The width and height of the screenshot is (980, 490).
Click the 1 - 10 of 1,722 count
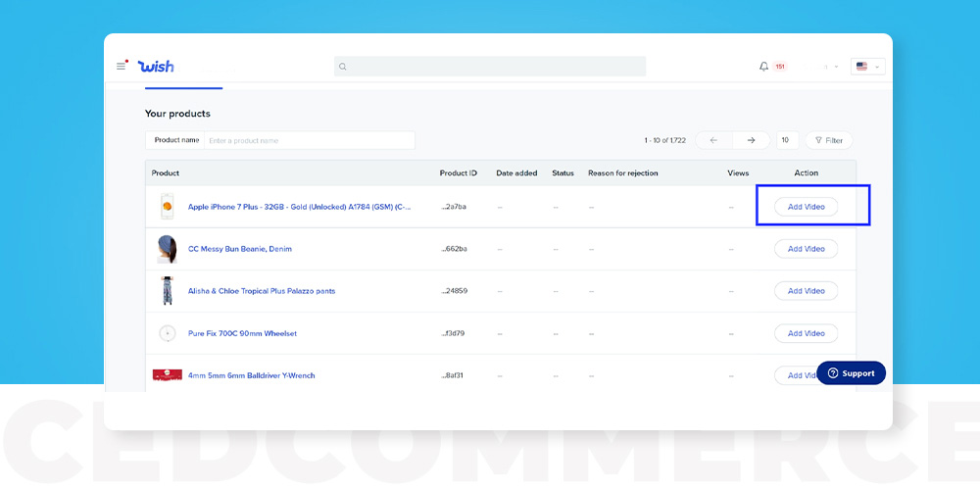(665, 140)
